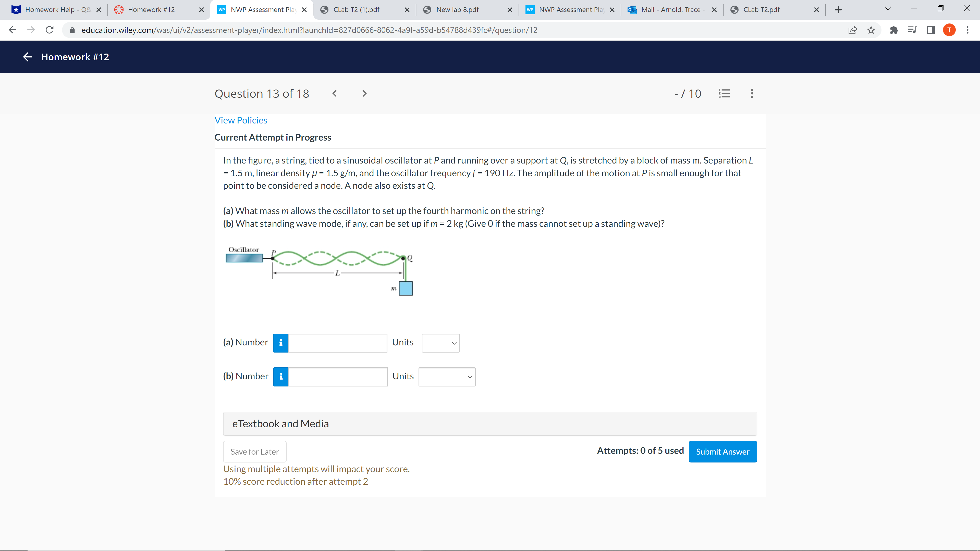Image resolution: width=980 pixels, height=551 pixels.
Task: Click the info icon for part (a)
Action: [x=281, y=343]
